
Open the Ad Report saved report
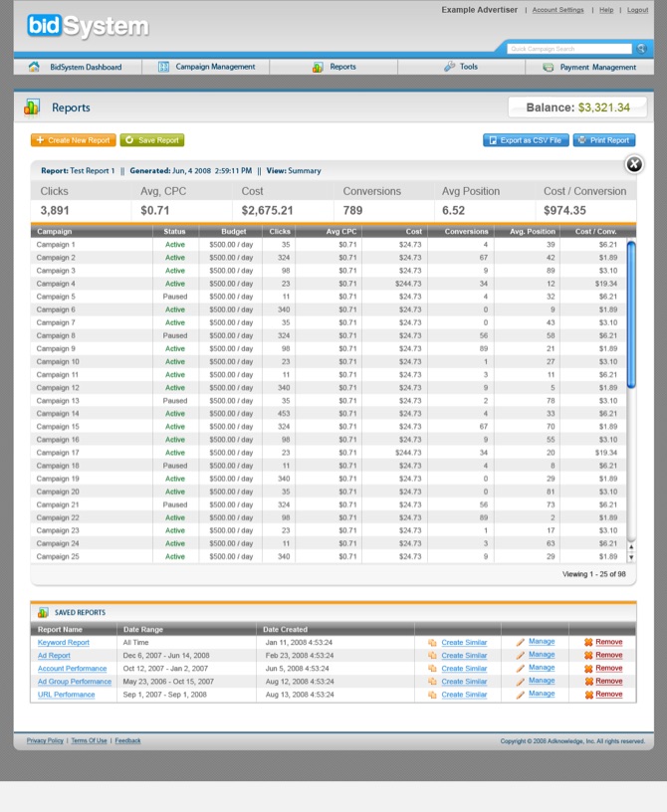click(x=54, y=656)
